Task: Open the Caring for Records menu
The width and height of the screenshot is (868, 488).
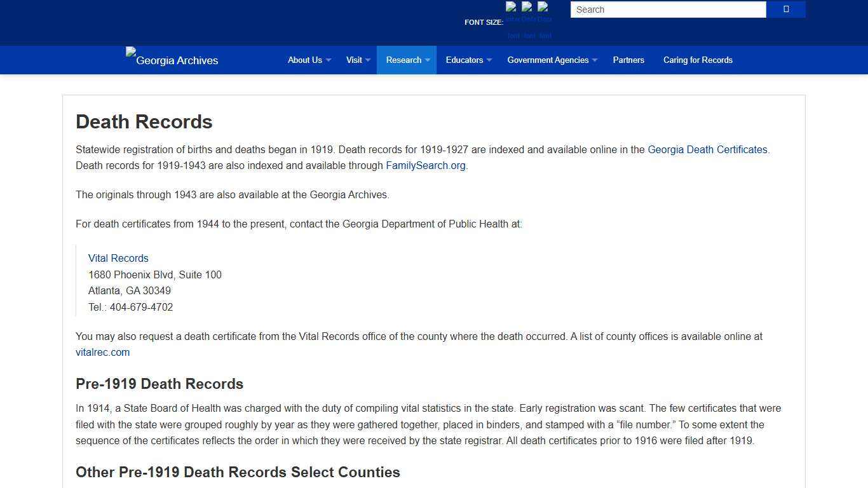Action: [x=698, y=60]
